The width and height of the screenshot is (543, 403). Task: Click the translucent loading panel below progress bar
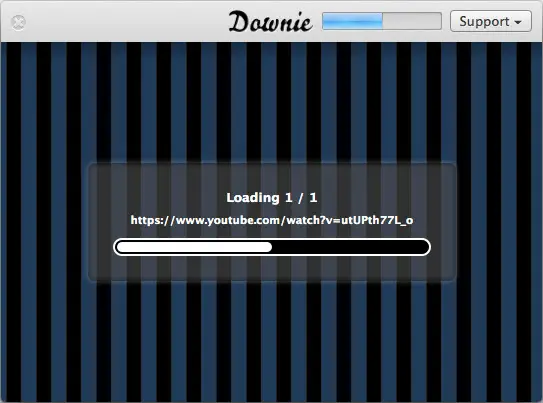(x=272, y=269)
